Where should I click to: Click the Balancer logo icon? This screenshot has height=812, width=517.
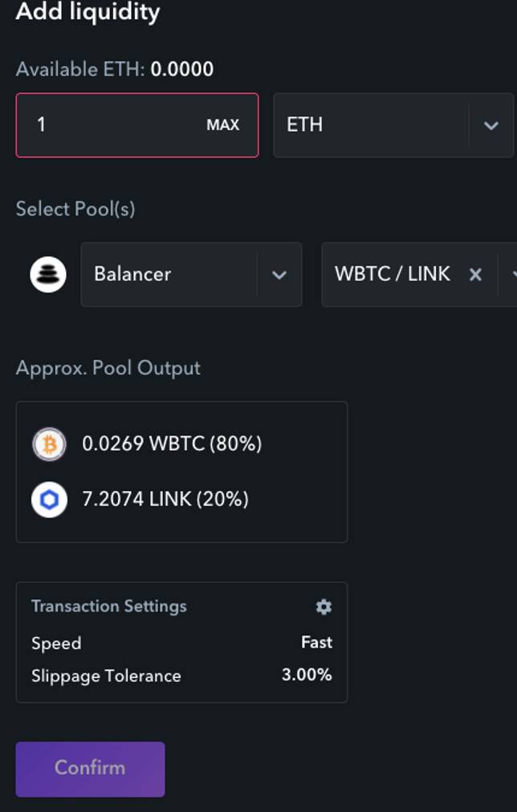48,274
